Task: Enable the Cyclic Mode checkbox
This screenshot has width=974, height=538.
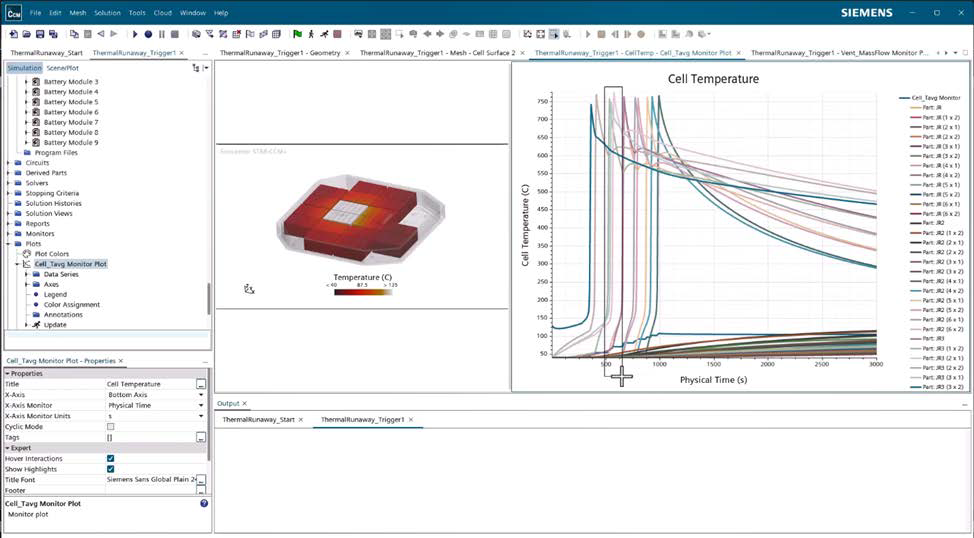Action: pyautogui.click(x=110, y=427)
